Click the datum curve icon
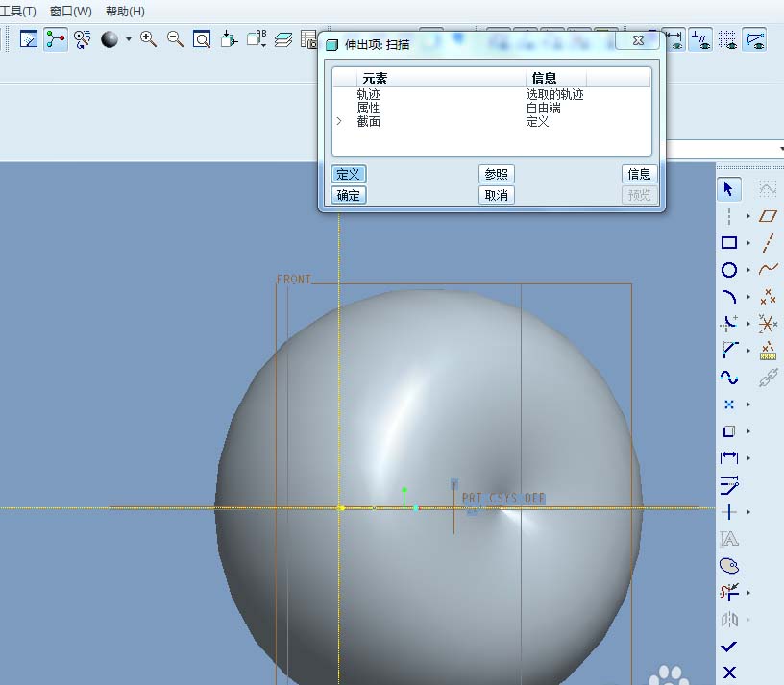Image resolution: width=784 pixels, height=685 pixels. click(768, 270)
